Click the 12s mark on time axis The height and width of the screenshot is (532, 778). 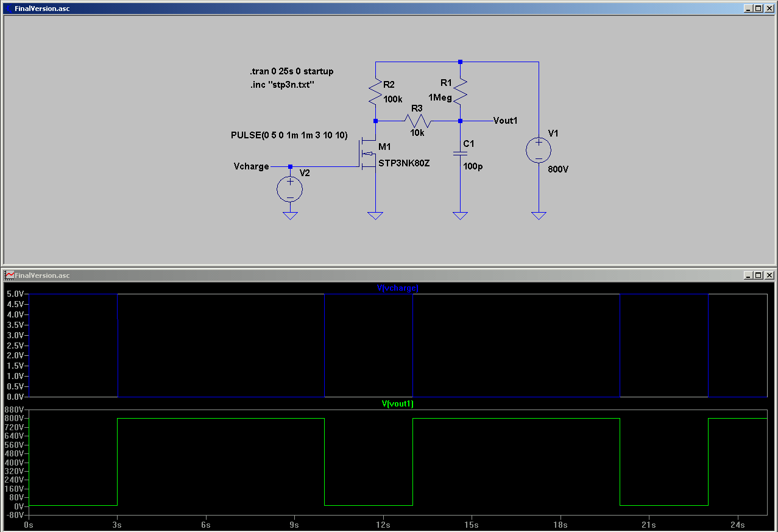click(383, 524)
